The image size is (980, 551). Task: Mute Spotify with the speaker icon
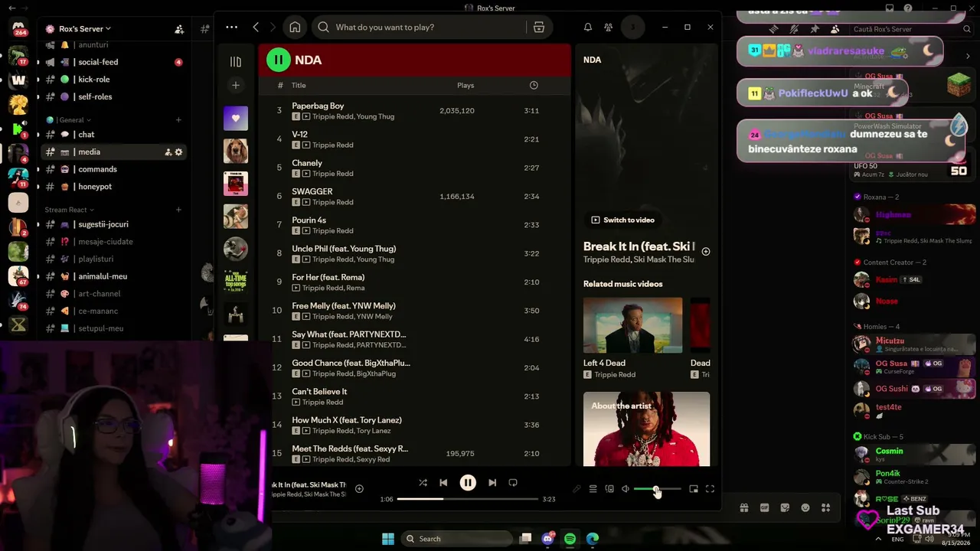coord(626,489)
